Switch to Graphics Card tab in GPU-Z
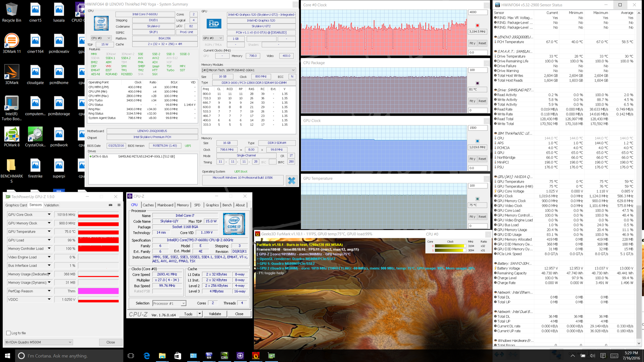This screenshot has height=362, width=644. [x=16, y=205]
